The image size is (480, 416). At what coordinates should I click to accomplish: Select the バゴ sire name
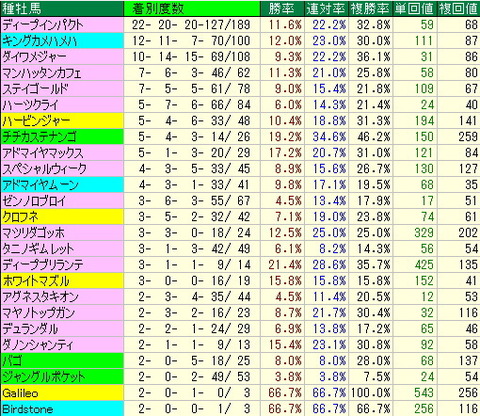click(x=12, y=361)
